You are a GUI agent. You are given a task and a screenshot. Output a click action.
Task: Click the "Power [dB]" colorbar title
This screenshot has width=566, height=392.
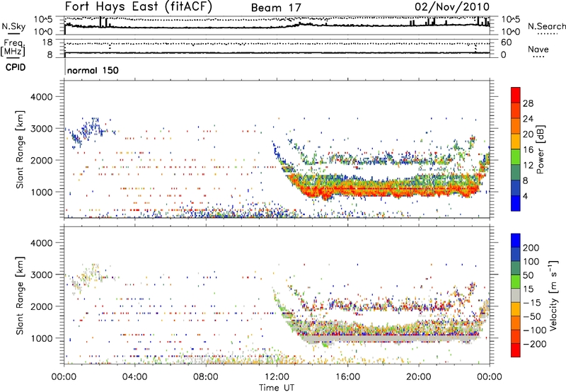coord(541,149)
